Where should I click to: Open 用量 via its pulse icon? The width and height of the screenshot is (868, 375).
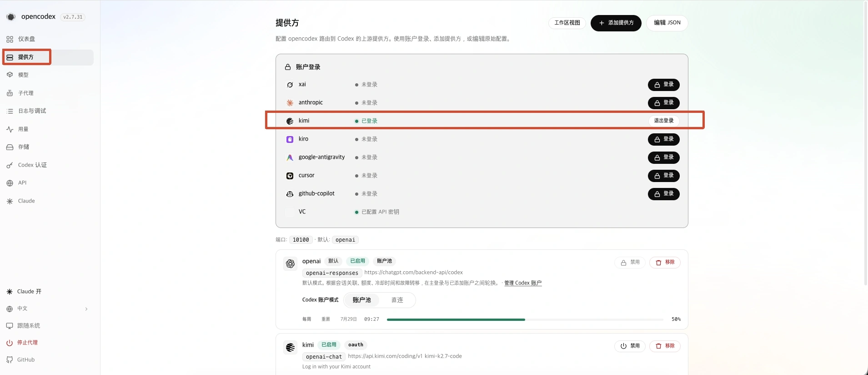[x=10, y=129]
